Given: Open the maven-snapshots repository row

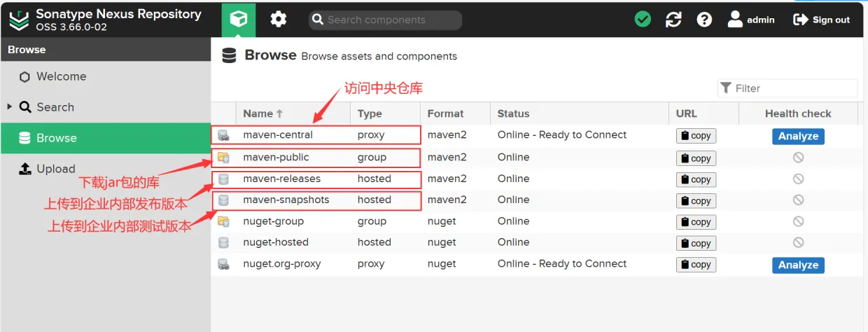Looking at the screenshot, I should coord(536,200).
